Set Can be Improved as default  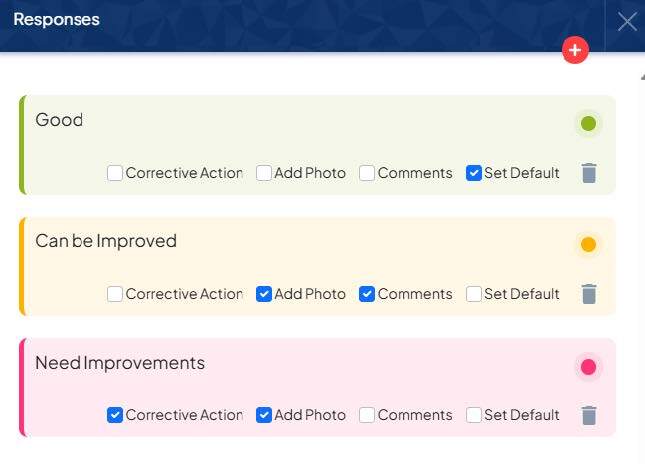pyautogui.click(x=474, y=294)
